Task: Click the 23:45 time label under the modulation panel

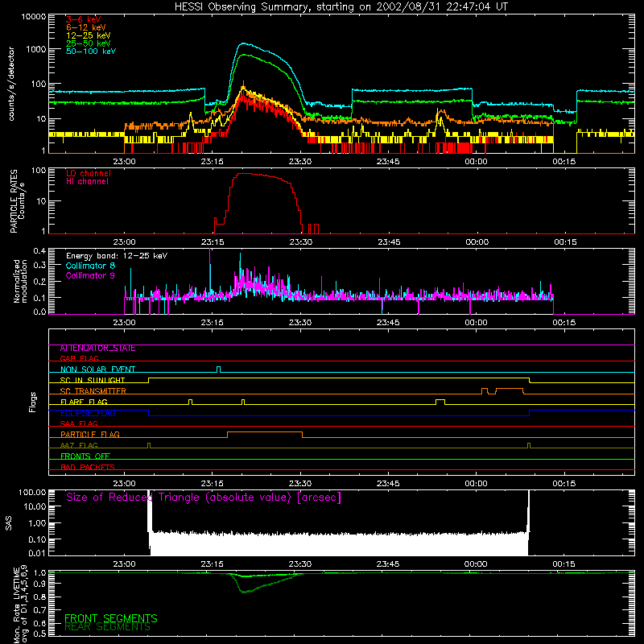Action: point(388,323)
